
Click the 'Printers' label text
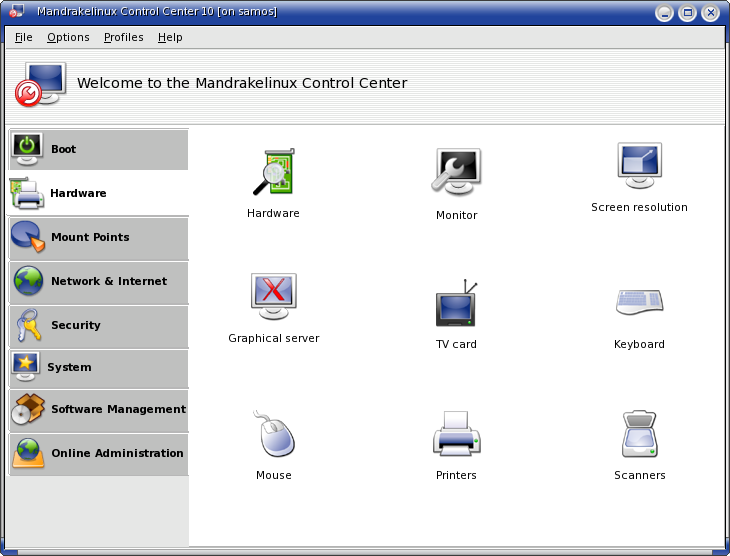tap(456, 475)
